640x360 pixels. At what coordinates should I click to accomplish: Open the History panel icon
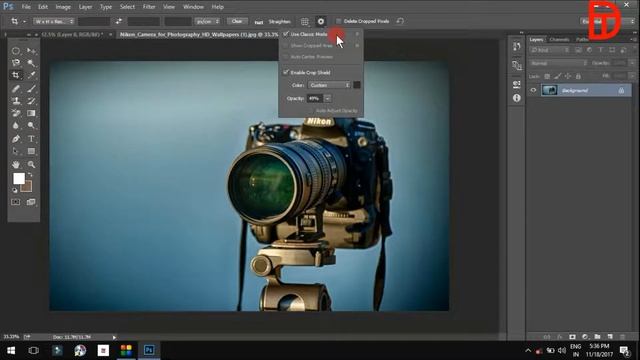click(x=517, y=47)
